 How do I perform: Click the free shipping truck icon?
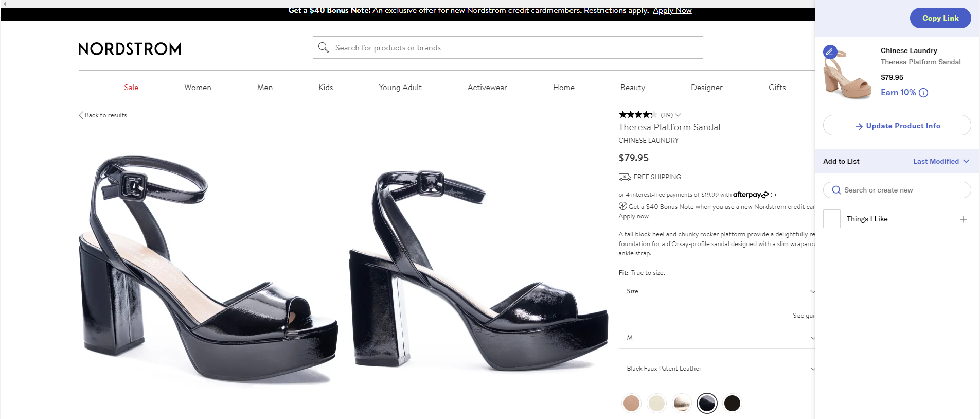pos(625,177)
